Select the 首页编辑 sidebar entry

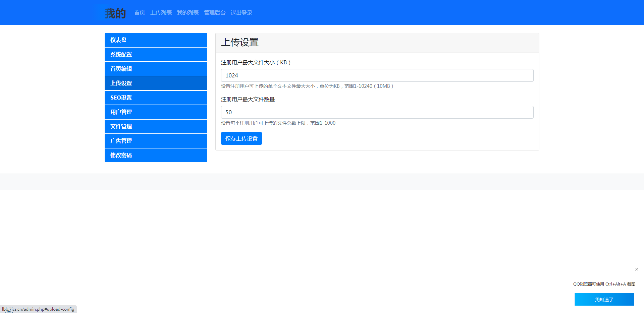coord(156,69)
